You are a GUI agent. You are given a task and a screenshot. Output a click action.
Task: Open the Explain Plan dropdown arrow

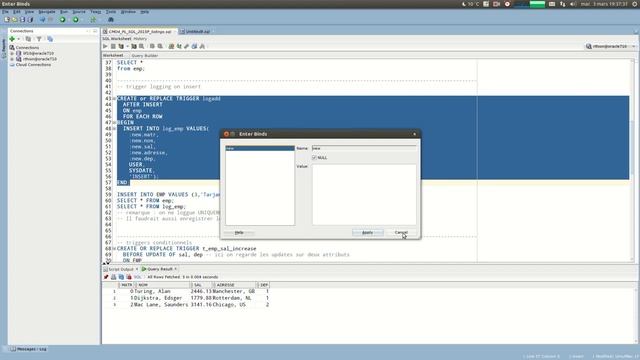coord(127,47)
